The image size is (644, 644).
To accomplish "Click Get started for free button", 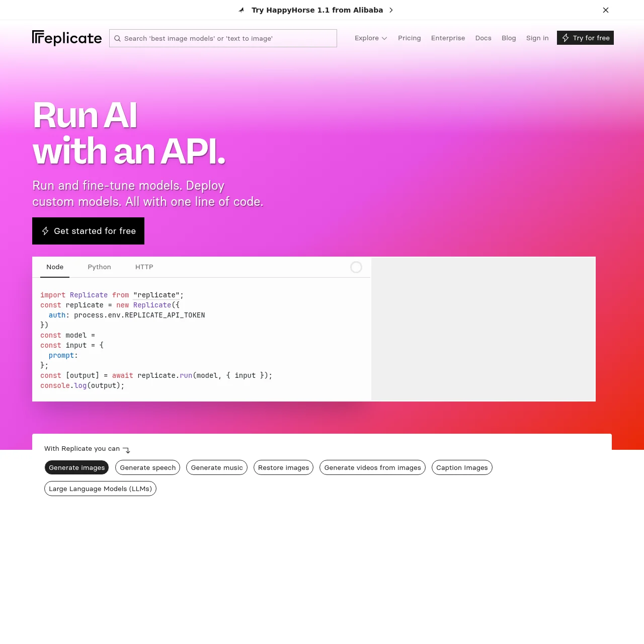I will (x=88, y=231).
